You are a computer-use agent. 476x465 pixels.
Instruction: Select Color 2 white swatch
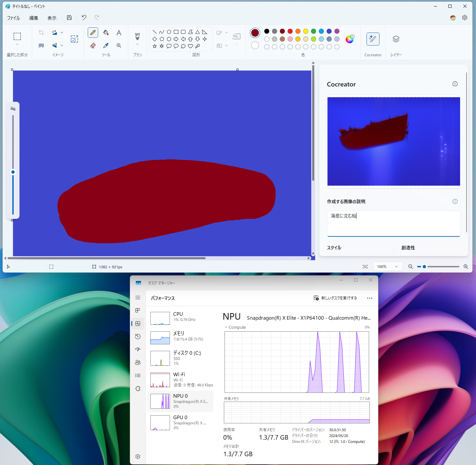pos(255,45)
